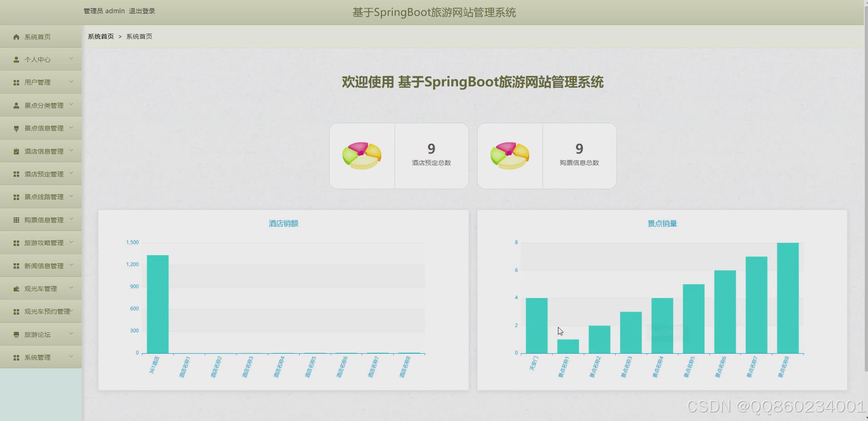Click the 景点名称7 bar in 景点销量 chart
This screenshot has width=868, height=421.
click(756, 305)
